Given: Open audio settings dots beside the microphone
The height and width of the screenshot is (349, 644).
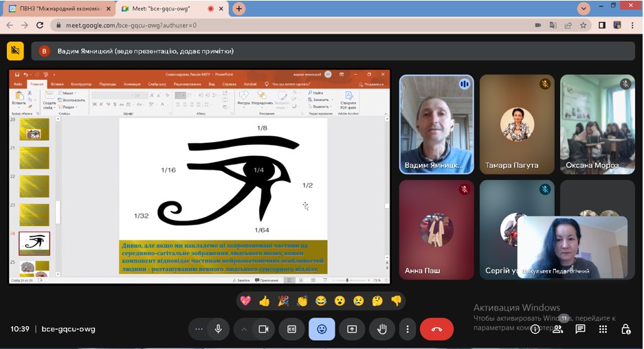Looking at the screenshot, I should (199, 329).
